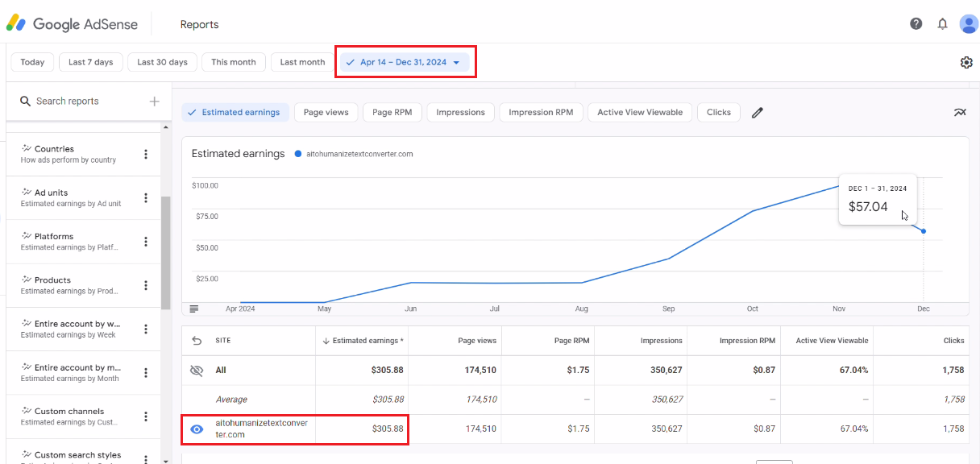
Task: Toggle the Estimated earnings metric chip
Action: (234, 112)
